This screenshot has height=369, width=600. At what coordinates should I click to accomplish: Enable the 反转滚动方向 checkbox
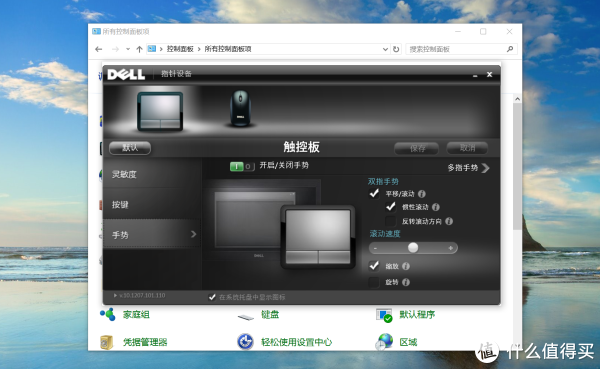[390, 221]
